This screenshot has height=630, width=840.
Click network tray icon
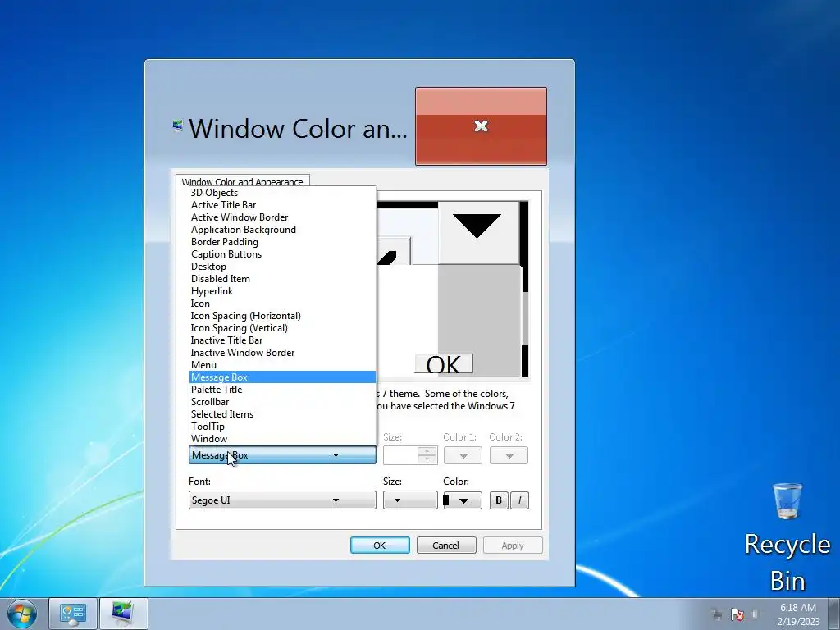coord(717,614)
